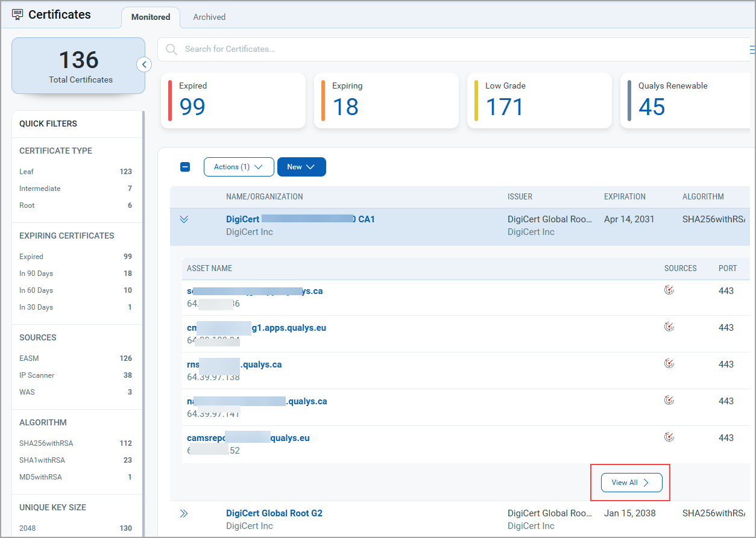Screen dimensions: 756x538
Task: Click the search magnifier icon
Action: (172, 49)
